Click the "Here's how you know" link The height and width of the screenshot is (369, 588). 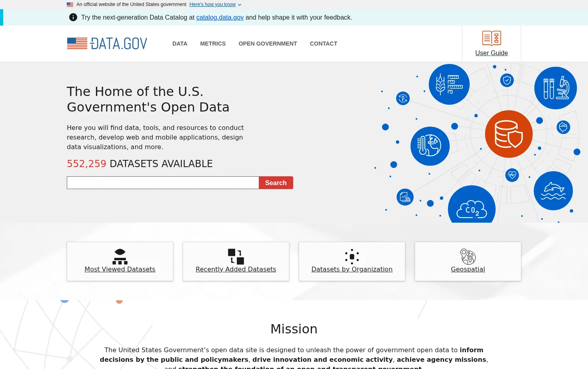tap(212, 4)
